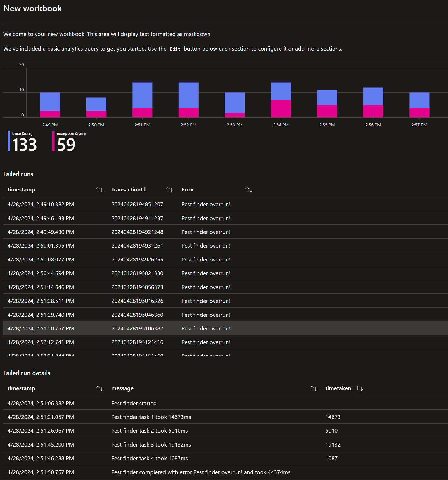Viewport: 448px width, 480px height.
Task: Click timestamp 2:50:44.694 PM in Failed runs
Action: pos(41,273)
